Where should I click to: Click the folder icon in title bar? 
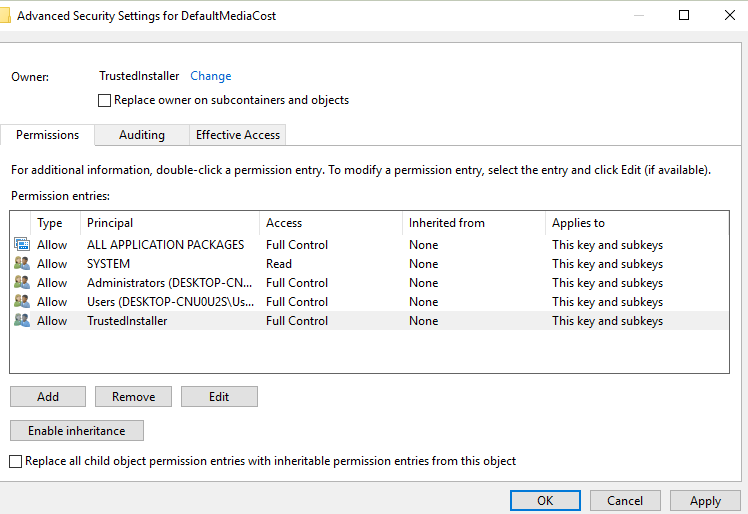6,16
